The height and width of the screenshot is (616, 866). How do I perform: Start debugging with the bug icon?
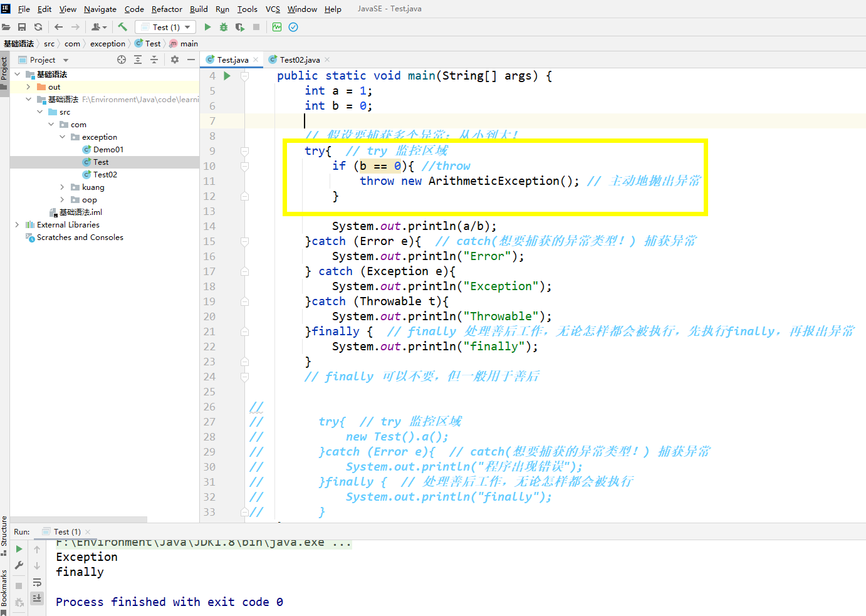224,27
